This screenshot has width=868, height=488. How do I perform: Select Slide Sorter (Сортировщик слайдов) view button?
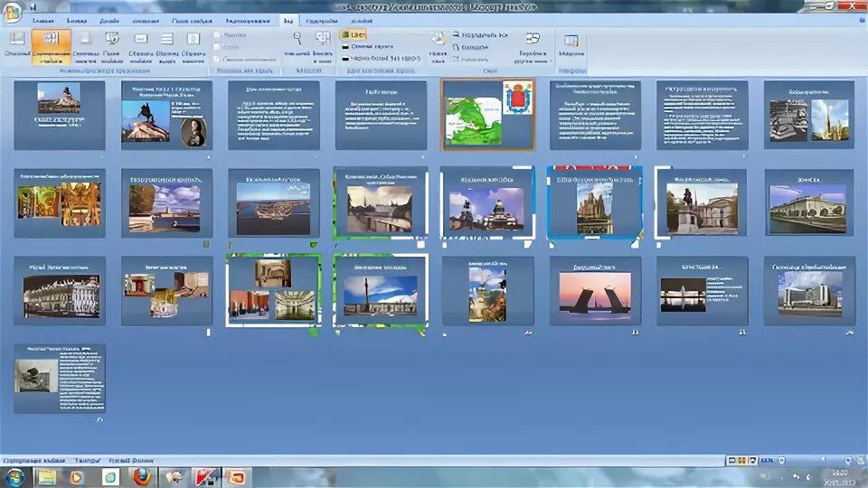(x=51, y=46)
